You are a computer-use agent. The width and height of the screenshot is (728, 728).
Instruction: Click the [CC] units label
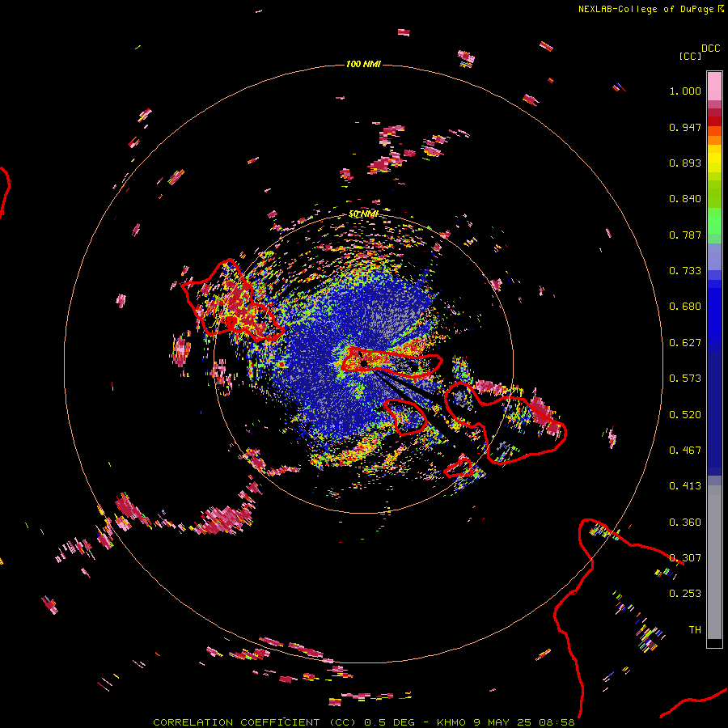click(x=690, y=56)
